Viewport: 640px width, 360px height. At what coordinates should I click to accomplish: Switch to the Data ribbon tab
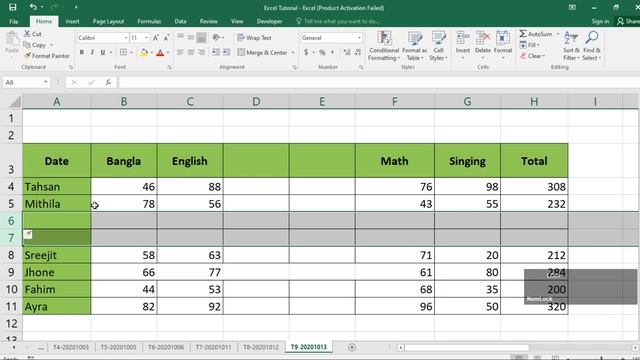click(x=180, y=21)
